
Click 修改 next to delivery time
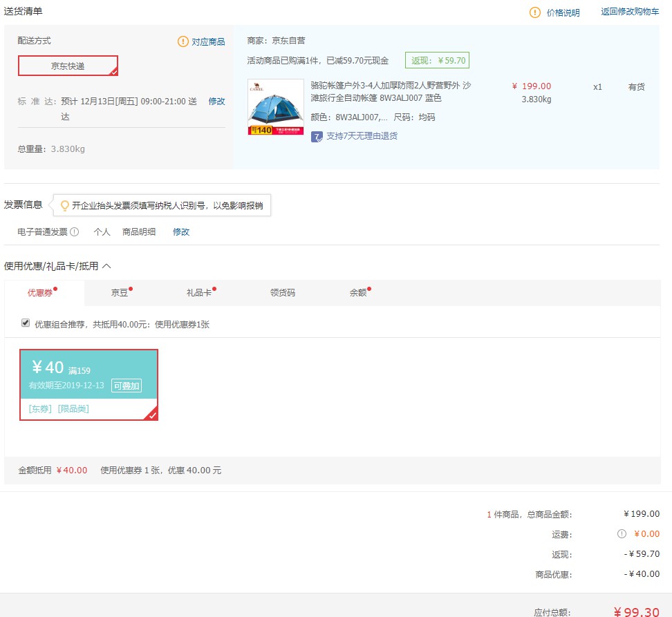[217, 102]
